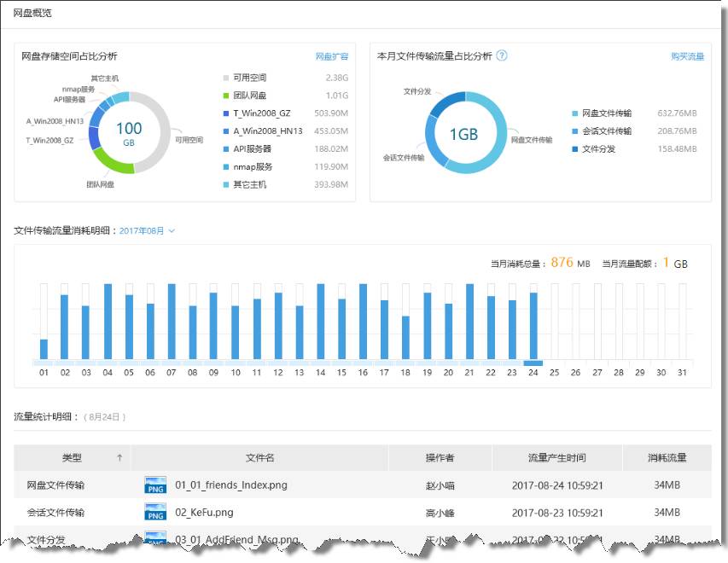Click the day 18 bar in traffic chart
The height and width of the screenshot is (563, 728).
coord(405,338)
